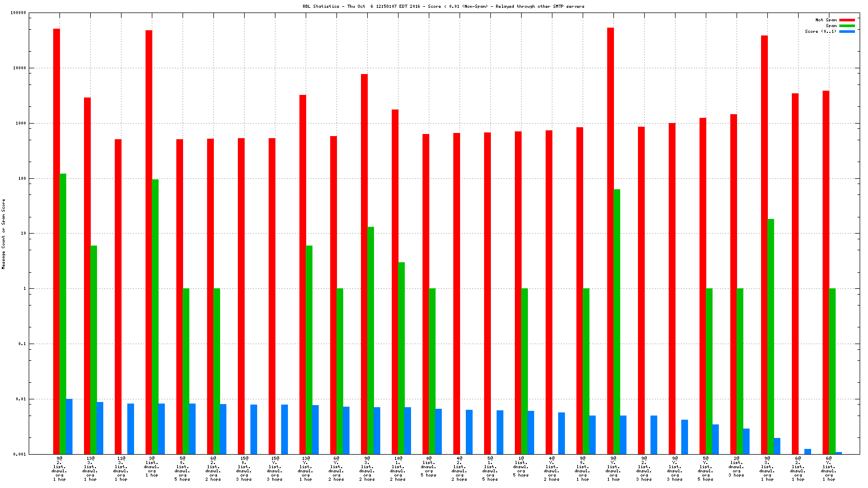
Task: Click the green bar for '9@ Y. 1 hop'
Action: 617,321
